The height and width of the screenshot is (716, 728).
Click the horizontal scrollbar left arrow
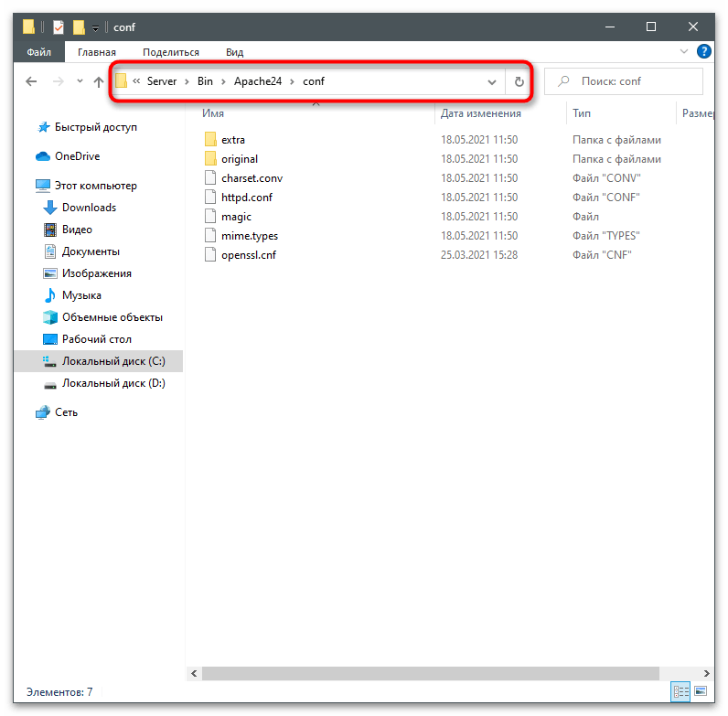pyautogui.click(x=194, y=673)
